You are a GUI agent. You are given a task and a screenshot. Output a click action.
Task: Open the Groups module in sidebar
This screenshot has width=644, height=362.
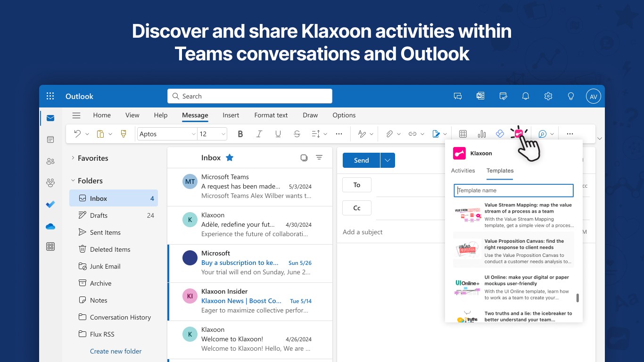(50, 182)
